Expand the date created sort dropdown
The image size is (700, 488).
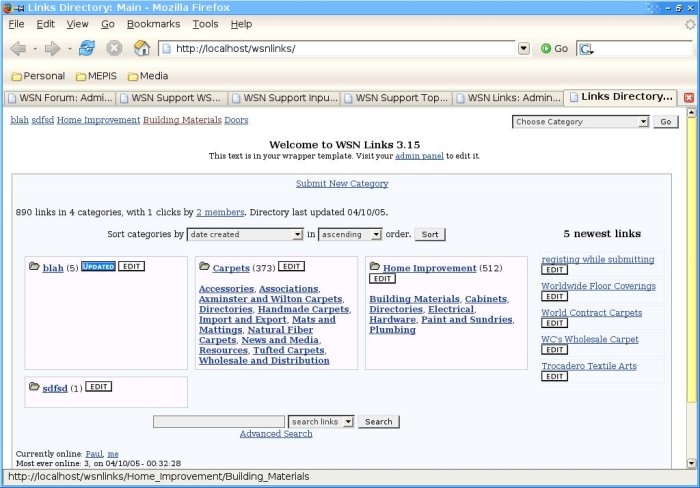pos(244,234)
